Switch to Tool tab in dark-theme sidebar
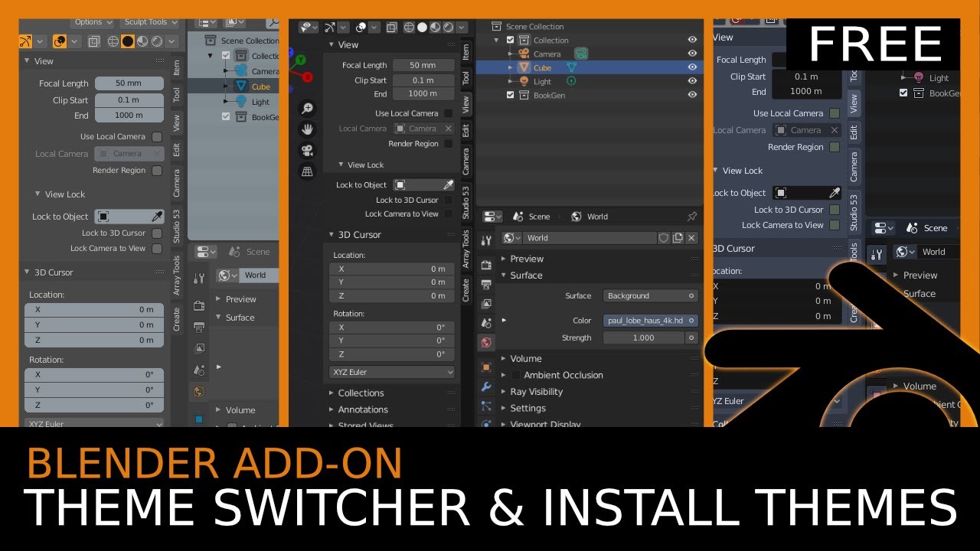The width and height of the screenshot is (980, 551). click(465, 78)
